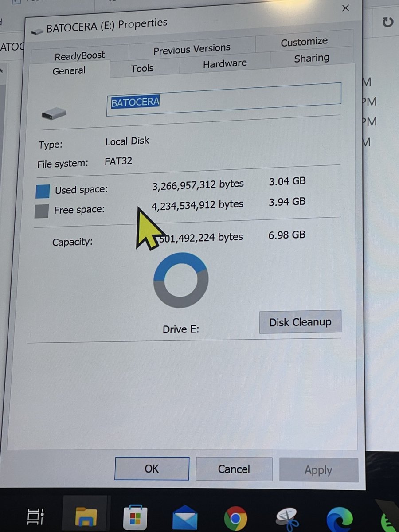Close the BATOCERA Properties dialog

coord(346,8)
